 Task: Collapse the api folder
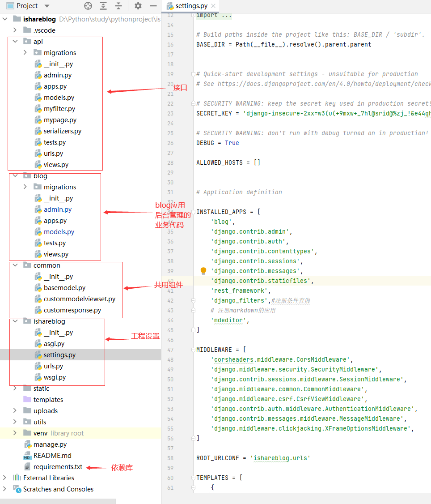pyautogui.click(x=15, y=41)
